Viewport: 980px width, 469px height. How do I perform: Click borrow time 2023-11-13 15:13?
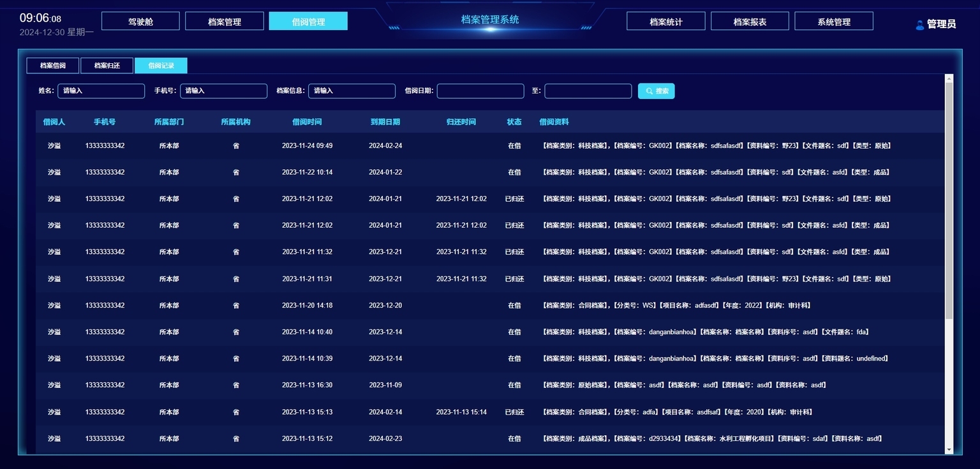pyautogui.click(x=307, y=412)
